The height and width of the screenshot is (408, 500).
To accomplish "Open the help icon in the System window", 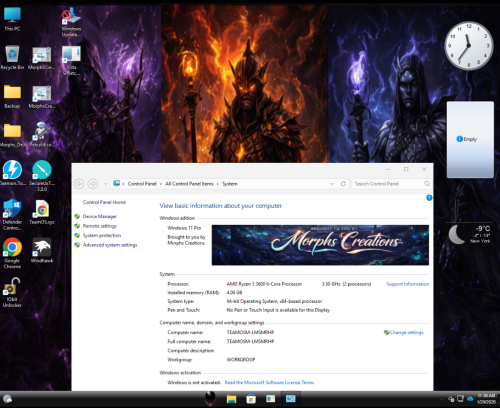I will (x=429, y=198).
